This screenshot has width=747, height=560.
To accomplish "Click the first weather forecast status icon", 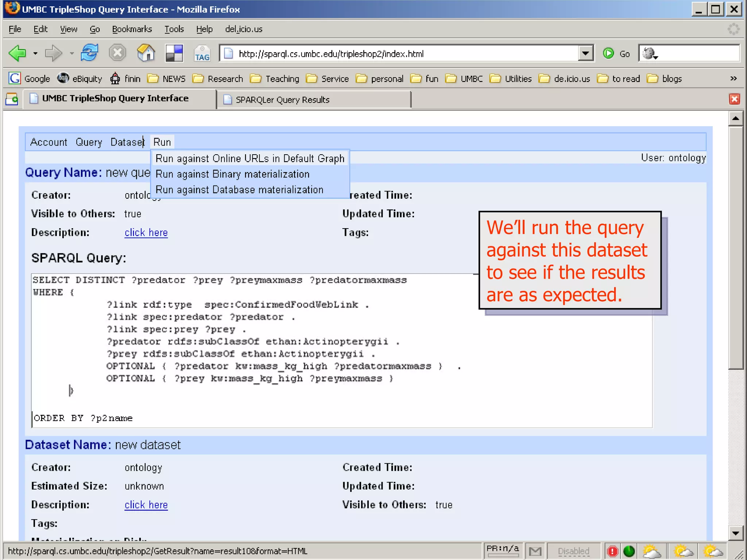I will click(x=652, y=551).
